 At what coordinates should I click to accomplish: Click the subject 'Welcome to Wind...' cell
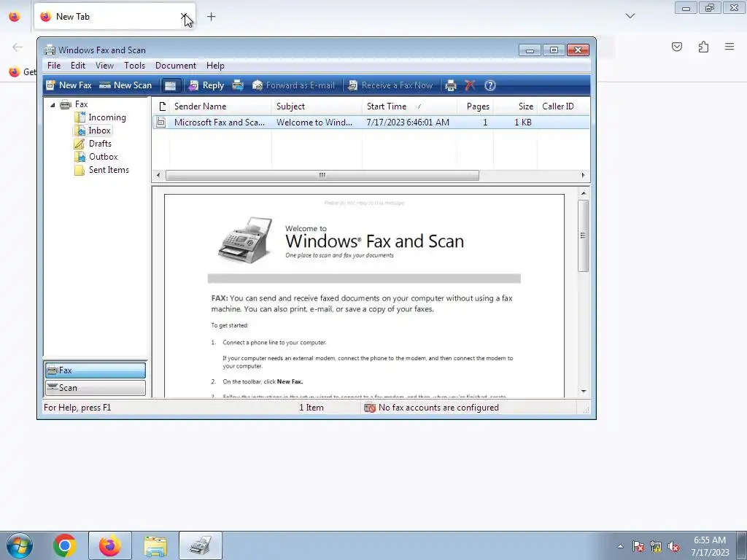coord(314,122)
